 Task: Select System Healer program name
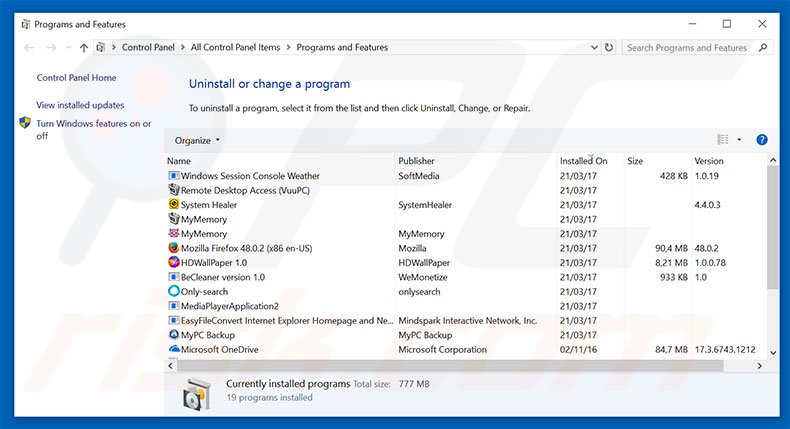[209, 205]
